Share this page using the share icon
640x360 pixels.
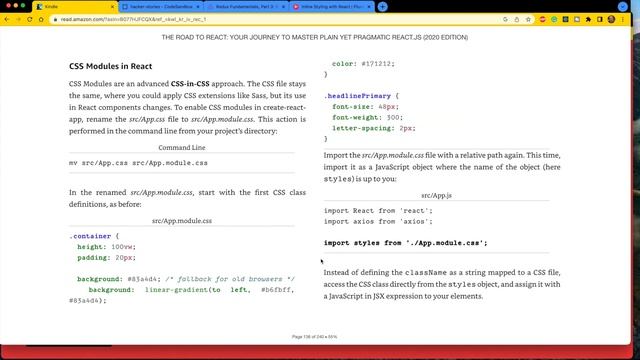517,19
